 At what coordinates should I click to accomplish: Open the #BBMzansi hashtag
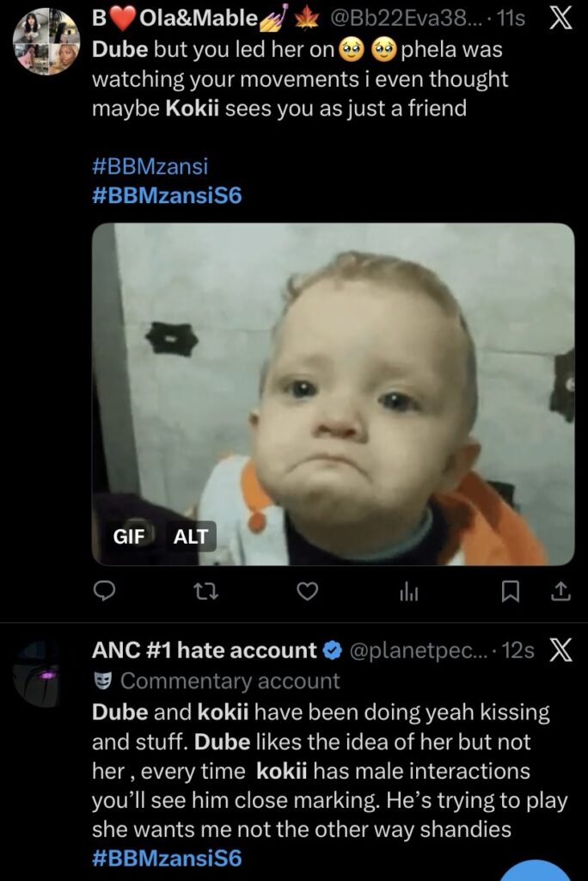(149, 166)
